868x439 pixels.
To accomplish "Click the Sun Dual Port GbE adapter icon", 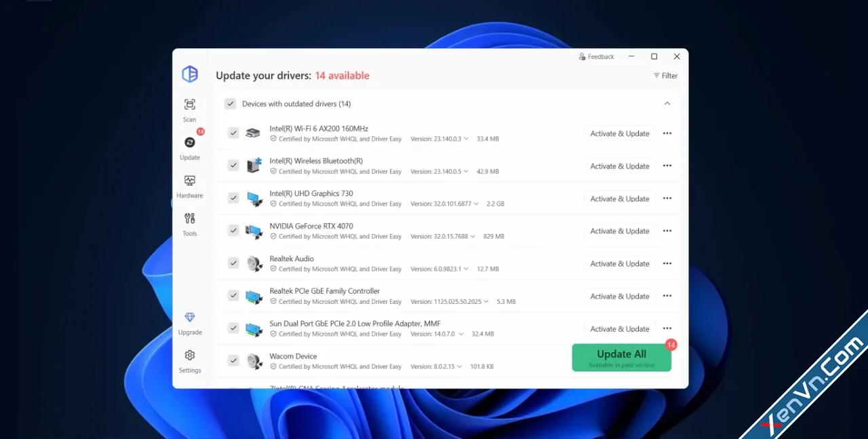I will [x=254, y=328].
